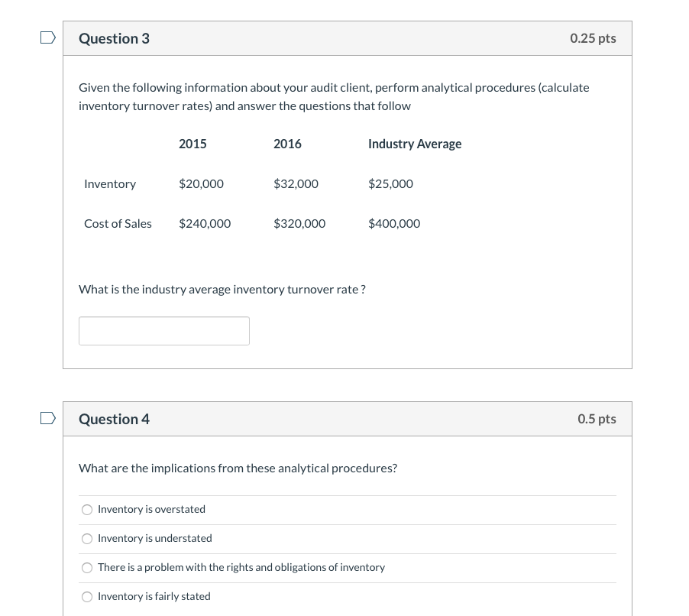
Task: Click the '0.25 pts' label
Action: [593, 38]
